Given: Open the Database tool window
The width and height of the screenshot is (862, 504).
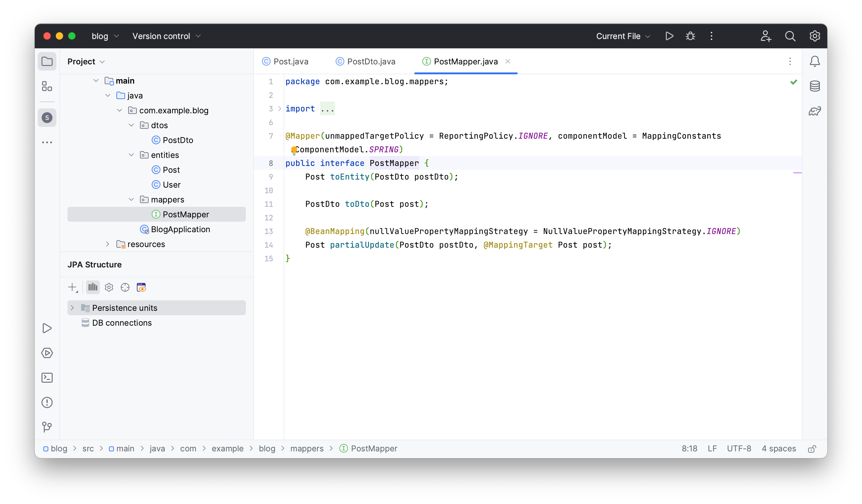Looking at the screenshot, I should pyautogui.click(x=815, y=86).
